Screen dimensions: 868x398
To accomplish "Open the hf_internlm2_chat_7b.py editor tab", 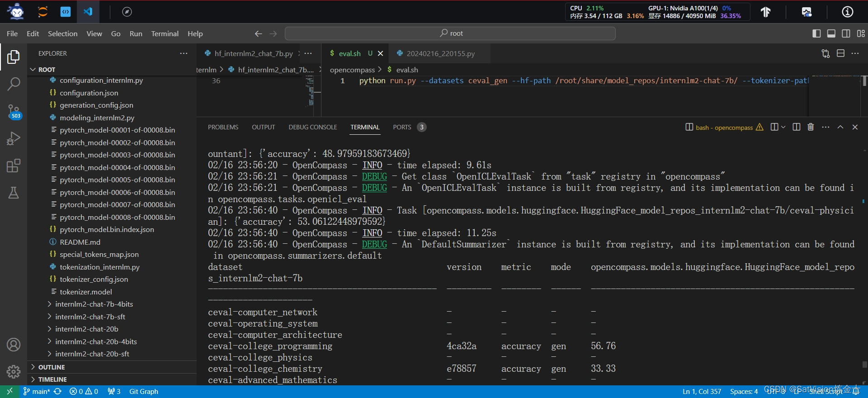I will pos(254,53).
